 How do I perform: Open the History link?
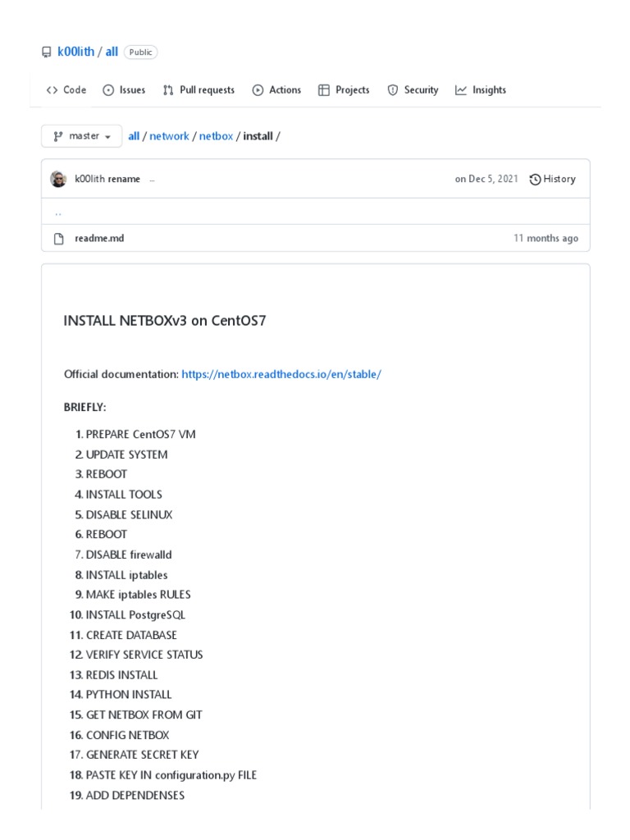553,179
